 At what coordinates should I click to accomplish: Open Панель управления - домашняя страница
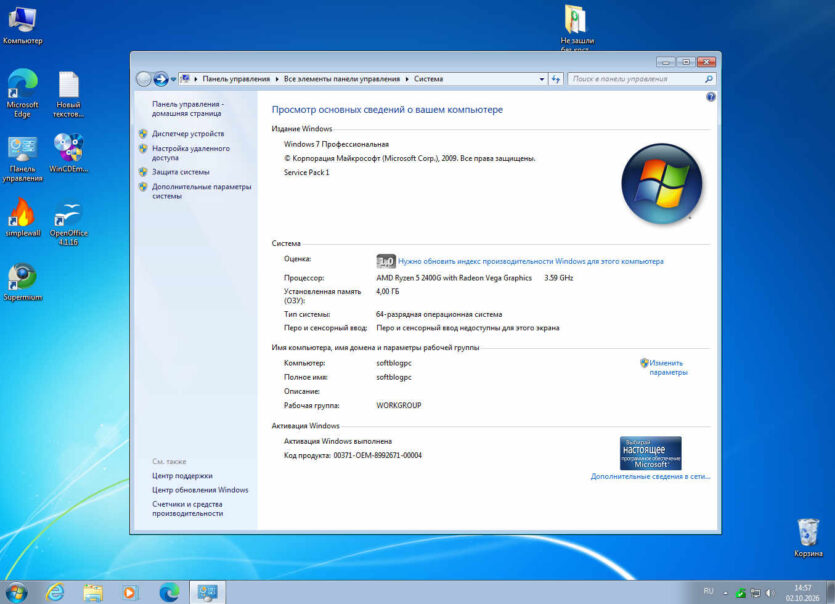click(x=188, y=109)
